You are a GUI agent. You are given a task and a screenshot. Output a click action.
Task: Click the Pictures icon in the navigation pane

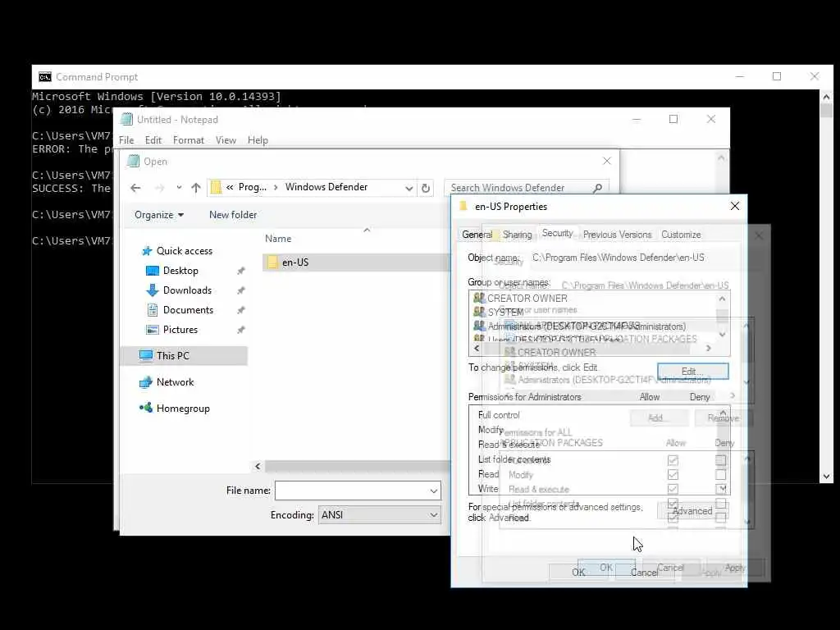click(x=153, y=330)
